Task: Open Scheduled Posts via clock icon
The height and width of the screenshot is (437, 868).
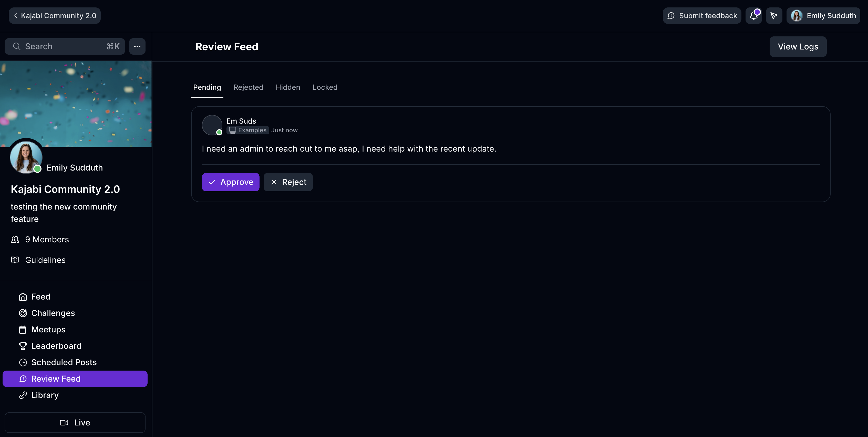Action: coord(23,362)
